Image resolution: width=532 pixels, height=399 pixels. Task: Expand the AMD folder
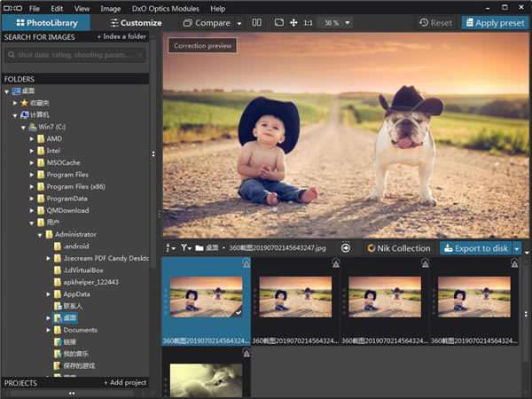[x=32, y=139]
